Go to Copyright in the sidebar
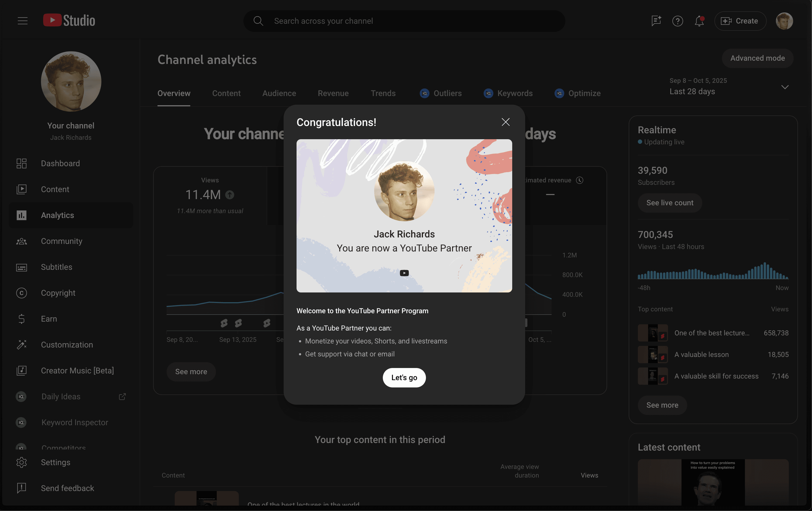The width and height of the screenshot is (812, 511). tap(58, 293)
